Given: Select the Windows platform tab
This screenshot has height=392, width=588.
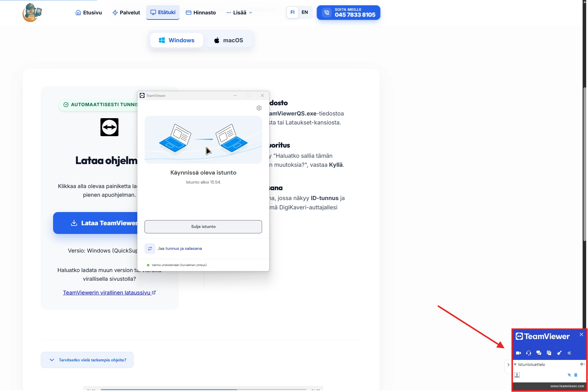Looking at the screenshot, I should pyautogui.click(x=177, y=40).
